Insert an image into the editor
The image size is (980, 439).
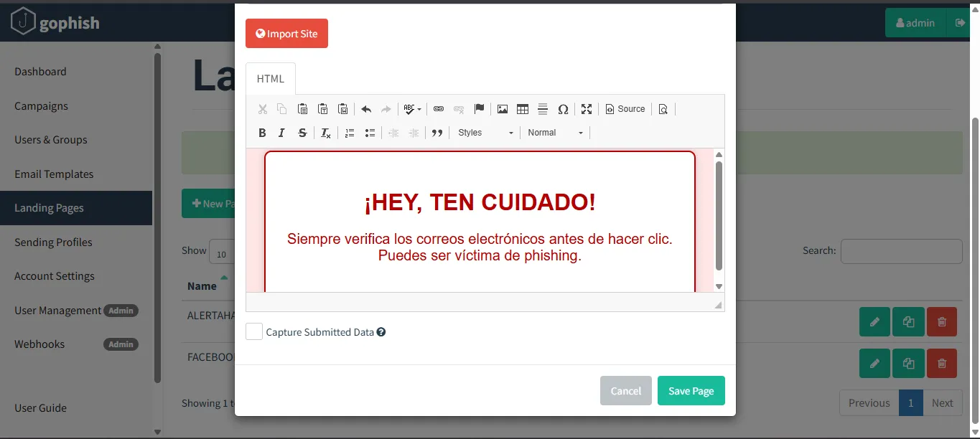503,109
